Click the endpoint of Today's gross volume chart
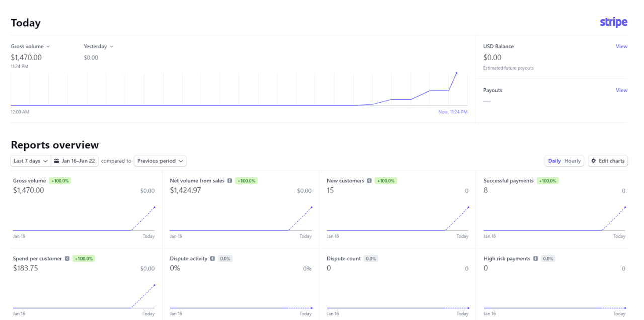Viewport: 644px width, 320px height. click(456, 73)
